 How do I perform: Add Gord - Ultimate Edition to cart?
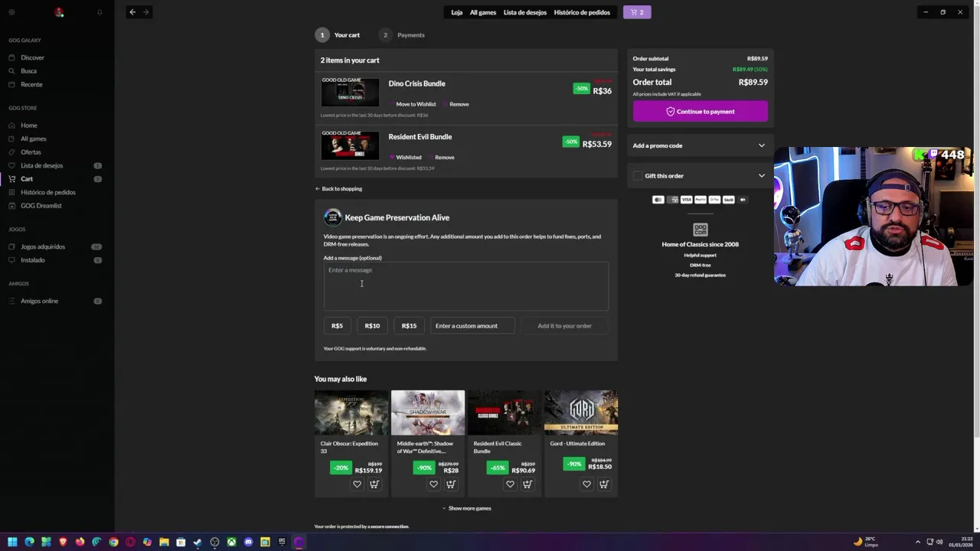[x=604, y=484]
